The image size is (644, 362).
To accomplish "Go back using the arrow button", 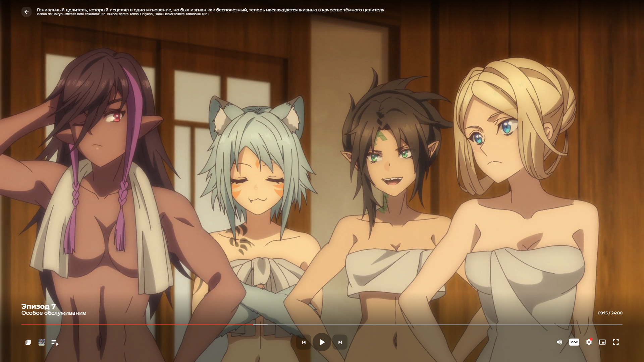I will [26, 12].
